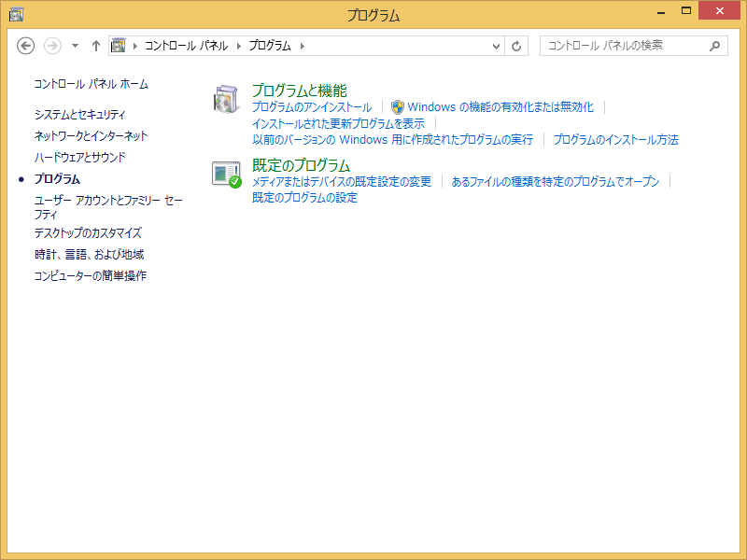This screenshot has width=747, height=560.
Task: Maximize the プログラム window
Action: (686, 10)
